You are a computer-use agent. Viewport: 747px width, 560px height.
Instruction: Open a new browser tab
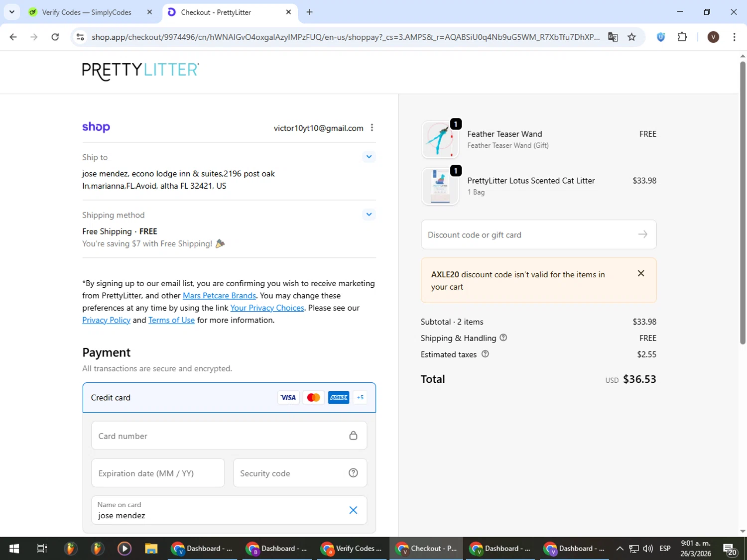coord(309,12)
